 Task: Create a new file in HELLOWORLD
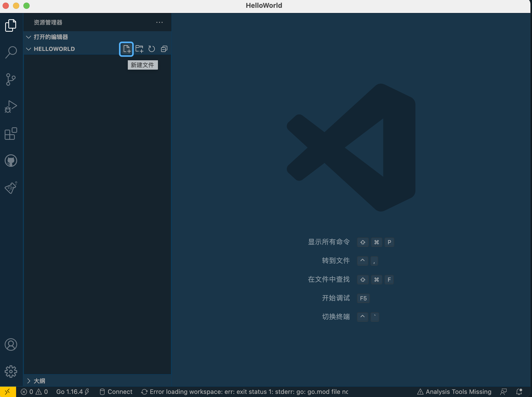tap(127, 49)
